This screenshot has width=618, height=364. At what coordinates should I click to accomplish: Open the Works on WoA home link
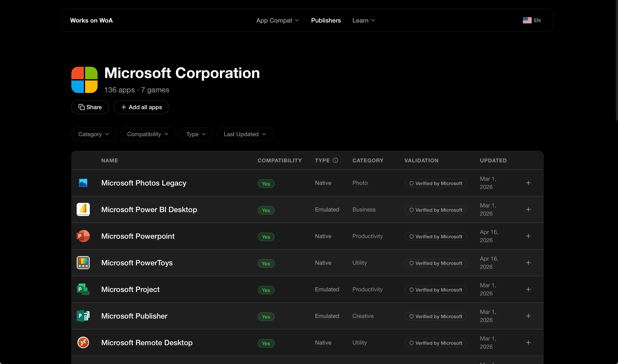point(91,20)
